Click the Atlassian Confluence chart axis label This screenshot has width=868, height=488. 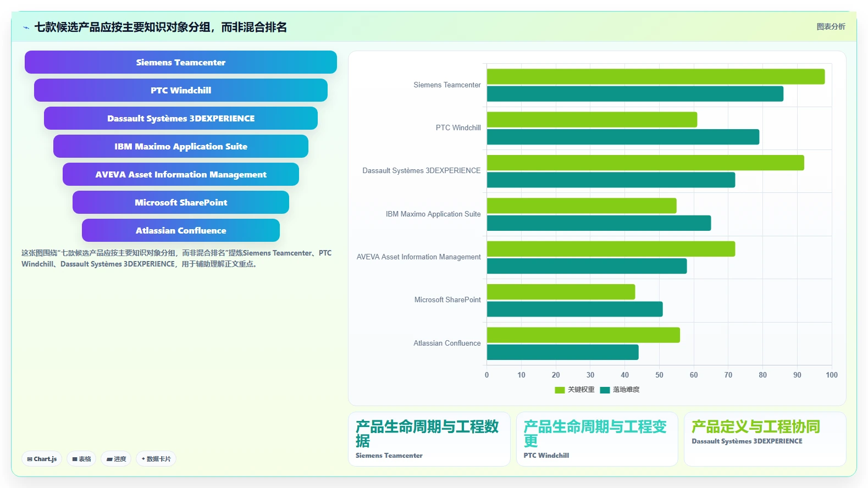pyautogui.click(x=447, y=343)
